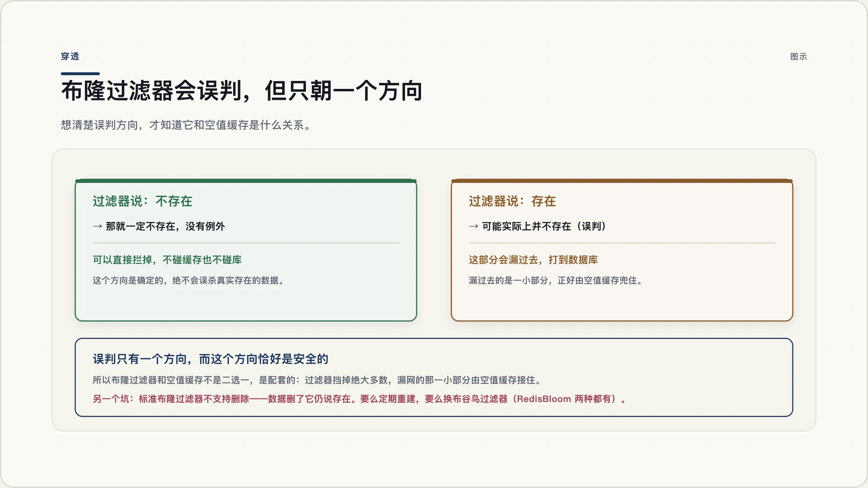Click the 穿透 section label

click(70, 56)
